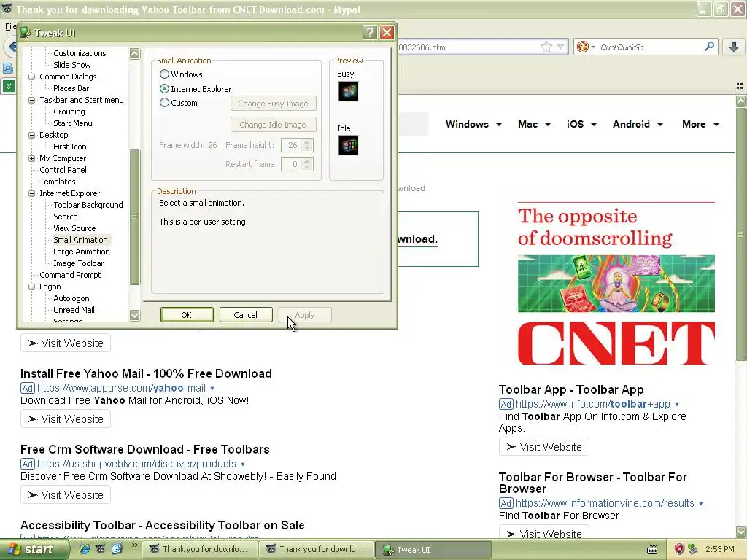
Task: Click the grid icon at the browser's right edge
Action: point(740,86)
